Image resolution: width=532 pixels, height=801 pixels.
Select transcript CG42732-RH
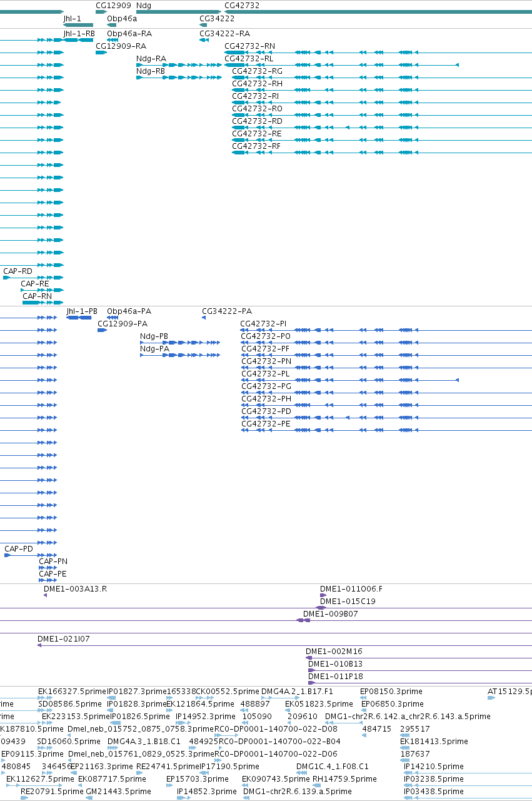point(257,83)
